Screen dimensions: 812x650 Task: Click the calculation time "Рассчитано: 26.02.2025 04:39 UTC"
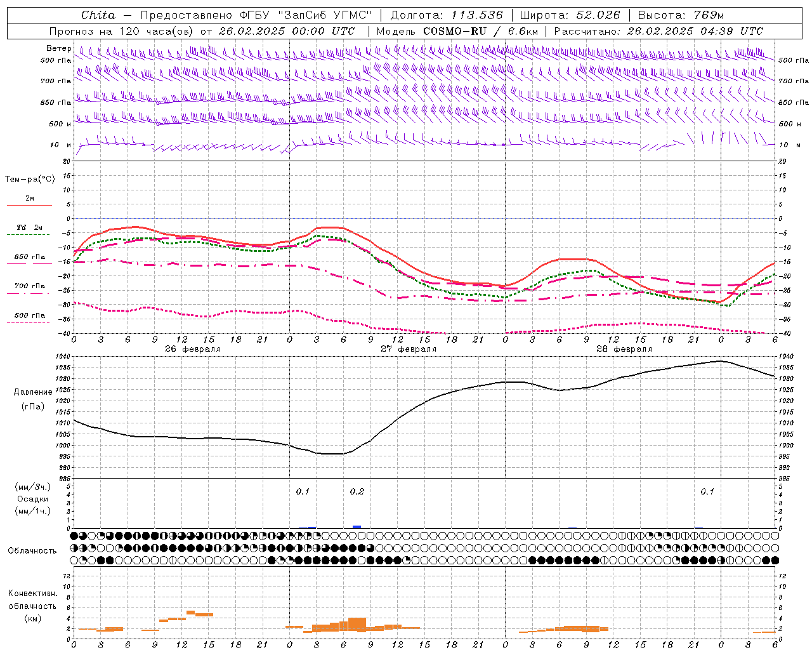[x=658, y=31]
